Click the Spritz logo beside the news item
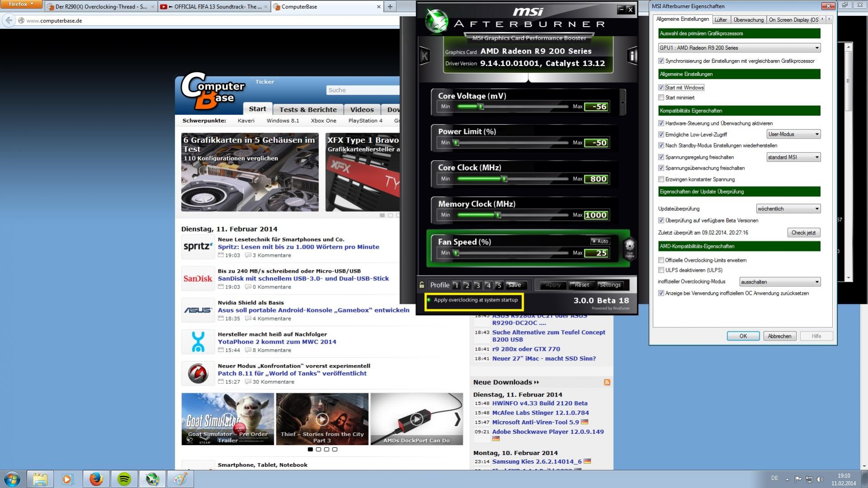This screenshot has height=488, width=868. pos(198,246)
